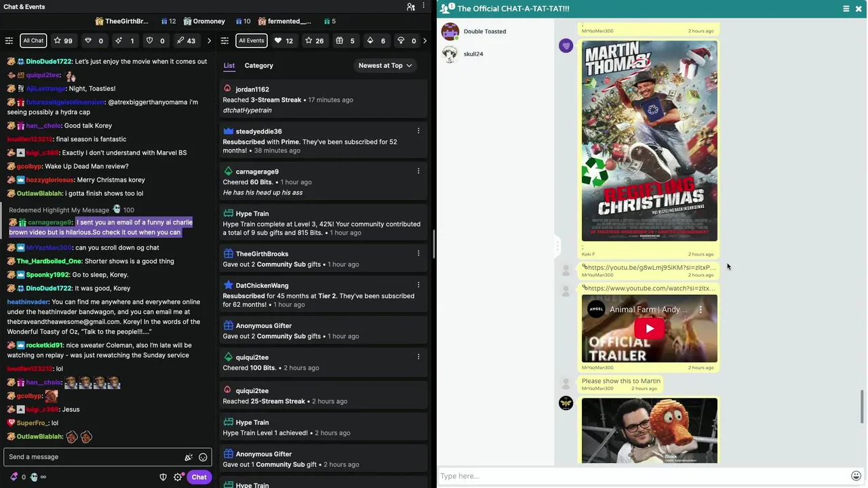Click jordan1162 event username

252,89
